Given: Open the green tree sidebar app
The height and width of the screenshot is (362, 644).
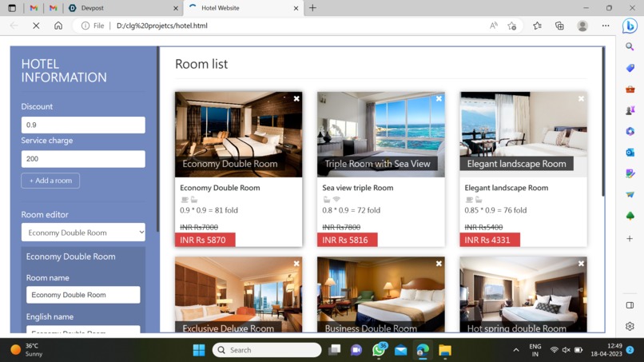Looking at the screenshot, I should pos(630,216).
